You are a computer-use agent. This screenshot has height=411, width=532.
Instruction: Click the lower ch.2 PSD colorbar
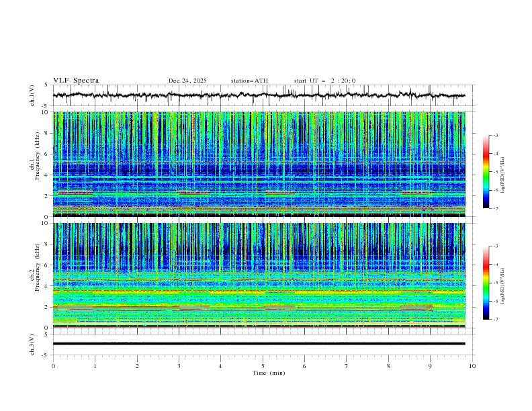pos(486,283)
